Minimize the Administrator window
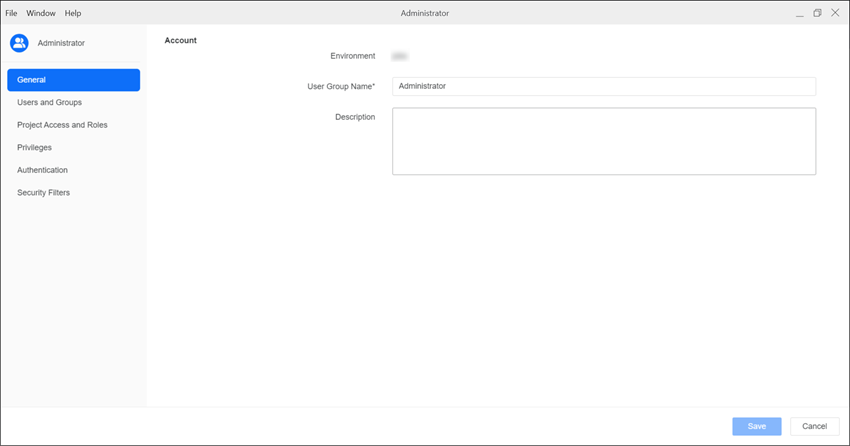This screenshot has width=850, height=446. (x=799, y=13)
